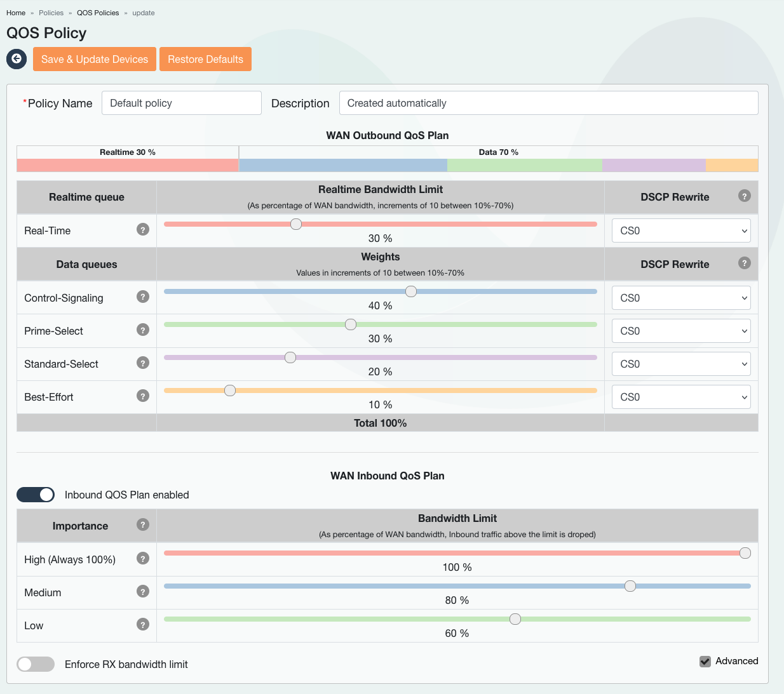Show help for Standard-Select queue
The width and height of the screenshot is (784, 694).
143,363
